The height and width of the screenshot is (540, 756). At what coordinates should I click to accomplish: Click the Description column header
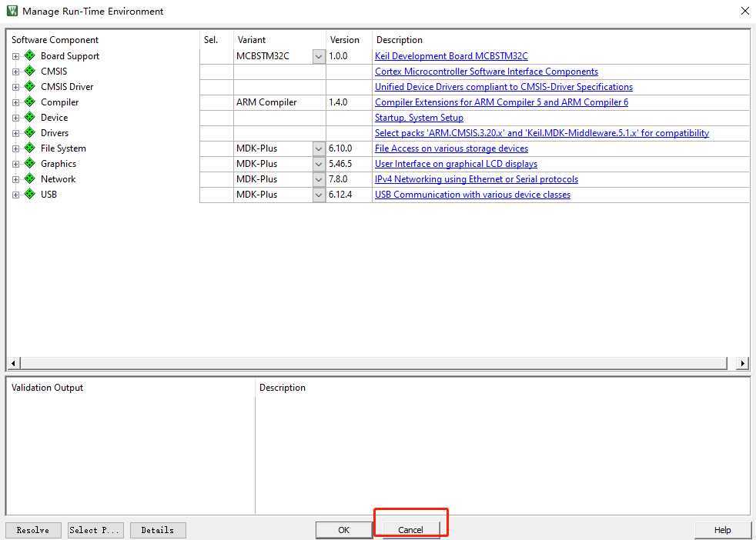tap(400, 40)
